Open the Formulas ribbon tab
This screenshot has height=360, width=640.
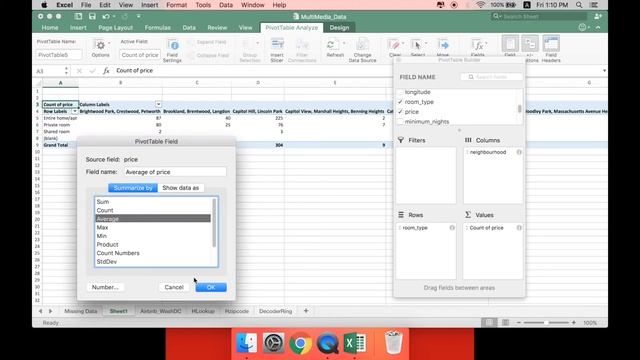158,27
